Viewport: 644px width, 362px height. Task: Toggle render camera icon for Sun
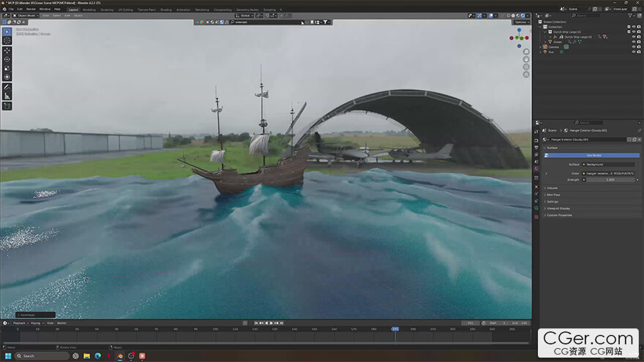(x=639, y=52)
